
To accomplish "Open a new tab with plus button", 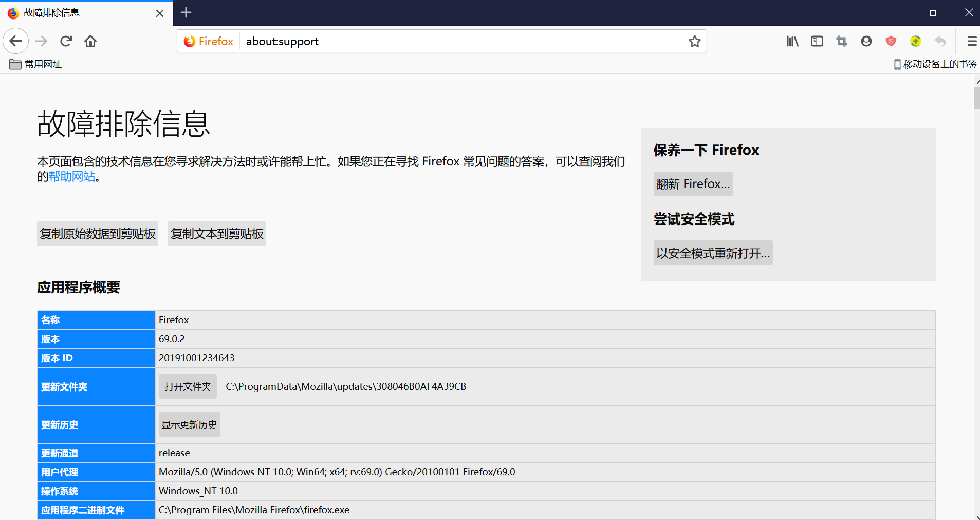I will pos(186,13).
